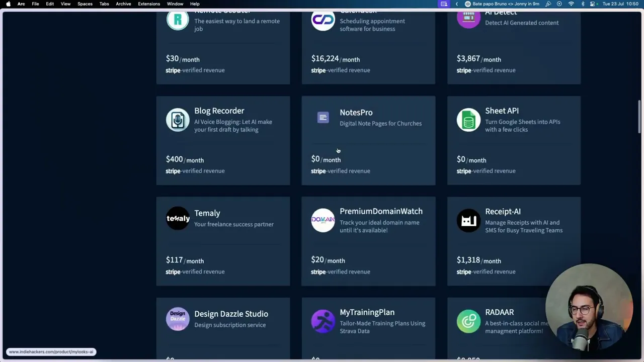Click 'Your freelance success partner' description
Image resolution: width=644 pixels, height=362 pixels.
234,224
